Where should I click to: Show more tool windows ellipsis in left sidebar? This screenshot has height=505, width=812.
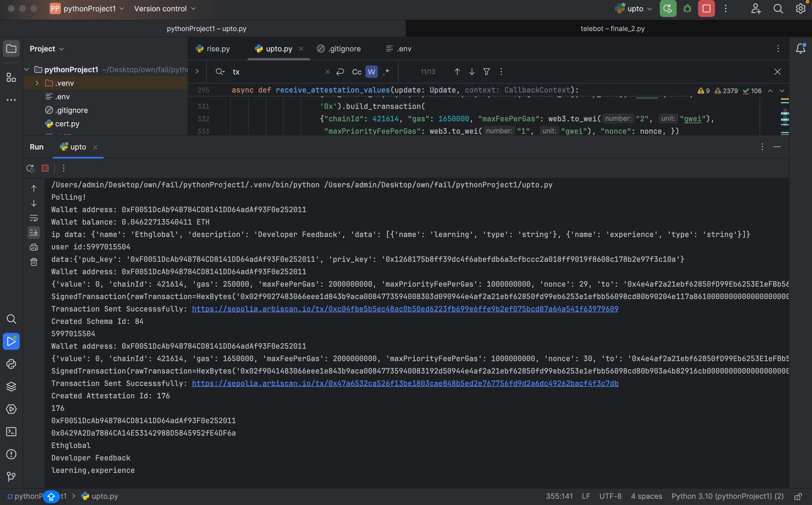[11, 100]
